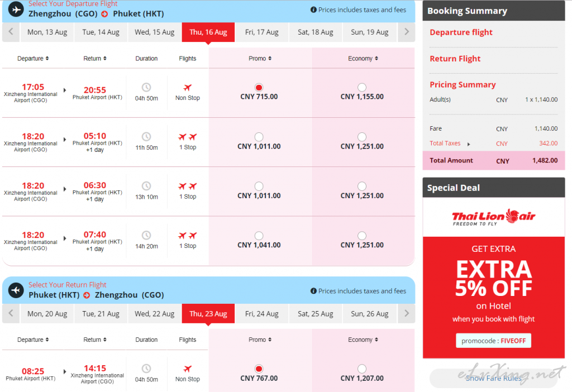Image resolution: width=572 pixels, height=392 pixels.
Task: Expand the Total Taxes breakdown arrow
Action: point(469,144)
